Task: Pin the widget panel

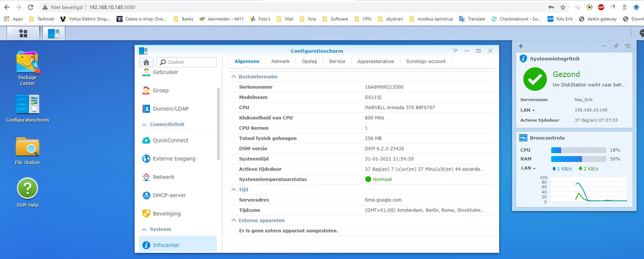Action: pyautogui.click(x=616, y=46)
